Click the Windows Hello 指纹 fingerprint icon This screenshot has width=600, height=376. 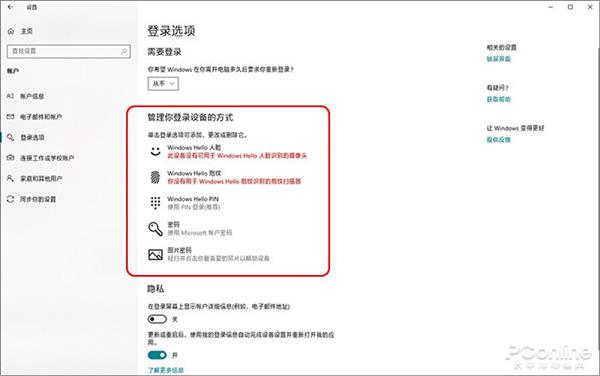click(x=155, y=177)
